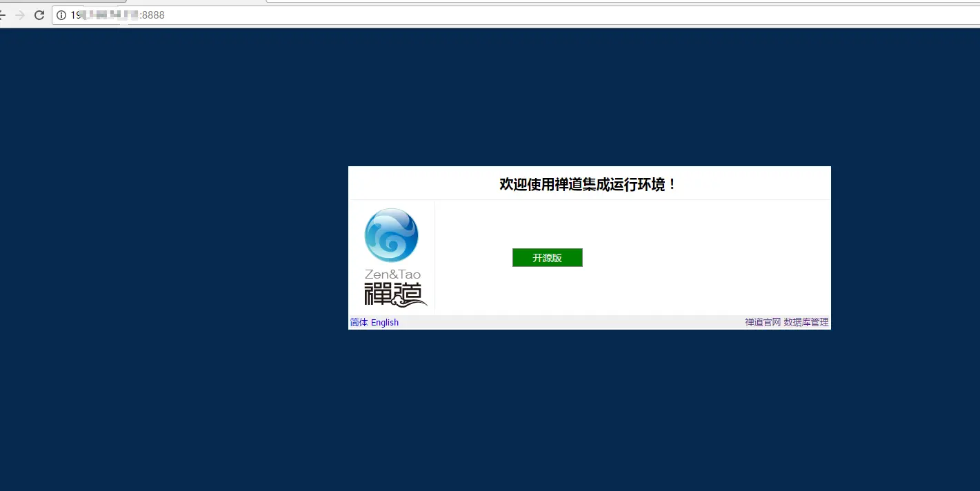Switch language to English

click(x=385, y=322)
